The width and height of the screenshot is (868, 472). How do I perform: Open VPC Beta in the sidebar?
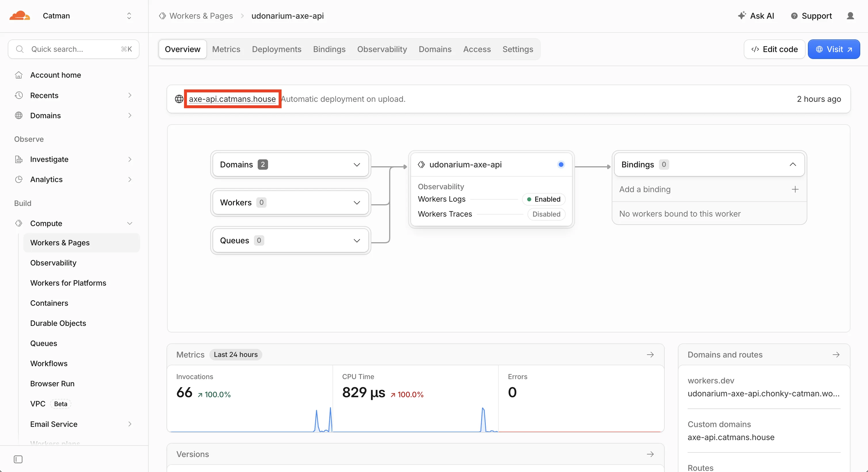click(x=51, y=404)
